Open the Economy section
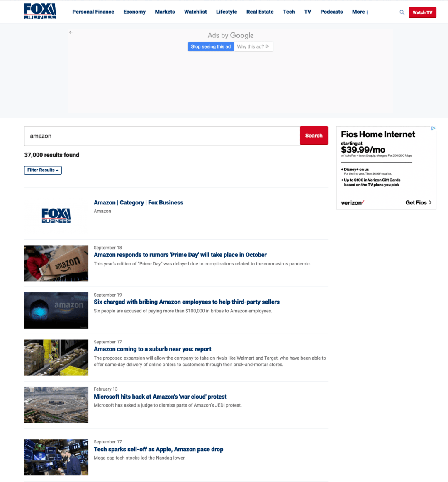 click(x=134, y=12)
